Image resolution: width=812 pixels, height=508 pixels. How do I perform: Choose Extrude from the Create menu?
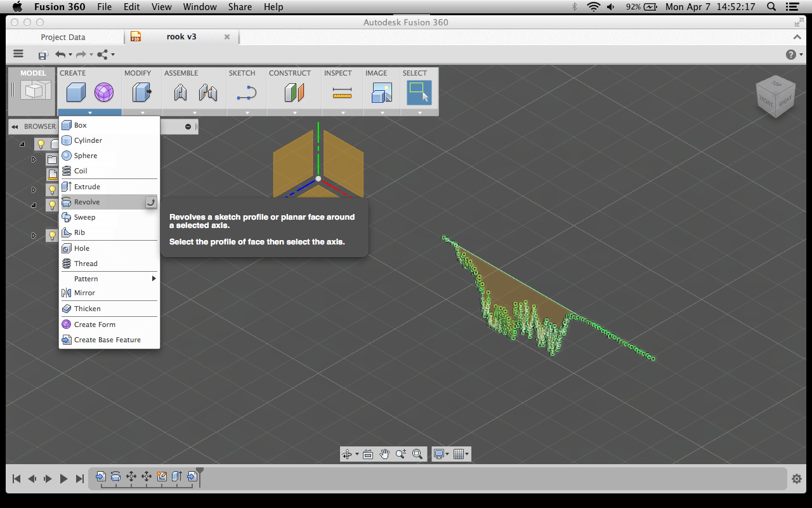click(x=109, y=187)
